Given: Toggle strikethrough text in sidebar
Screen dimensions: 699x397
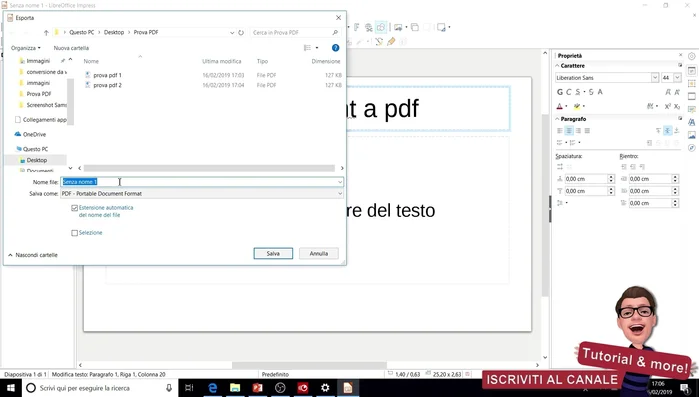Looking at the screenshot, I should tap(591, 92).
